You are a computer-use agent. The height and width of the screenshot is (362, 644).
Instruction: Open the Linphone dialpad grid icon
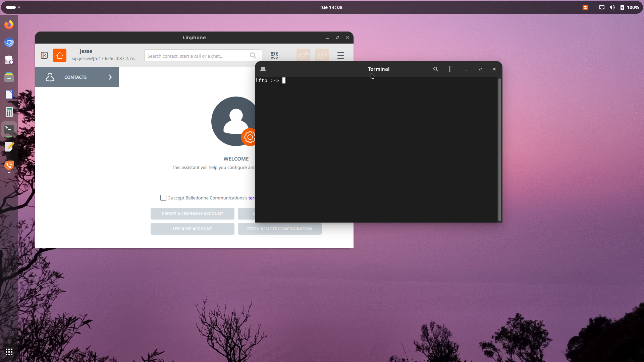coord(274,55)
